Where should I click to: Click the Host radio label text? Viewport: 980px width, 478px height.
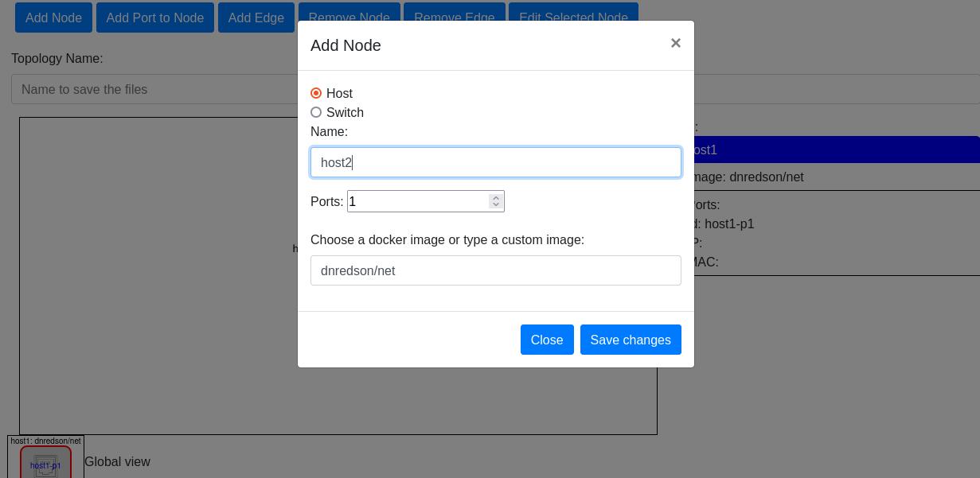click(x=339, y=93)
